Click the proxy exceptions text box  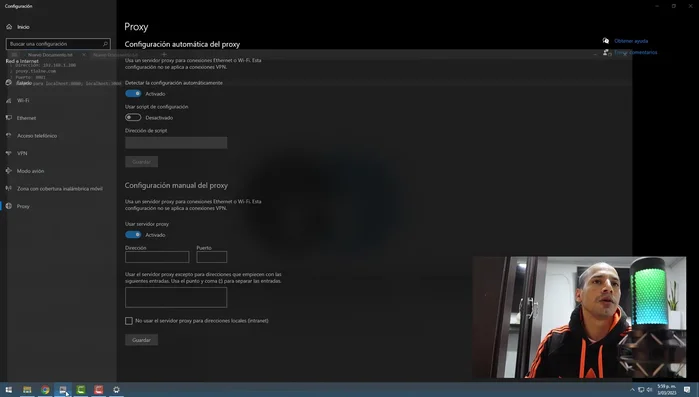(176, 297)
